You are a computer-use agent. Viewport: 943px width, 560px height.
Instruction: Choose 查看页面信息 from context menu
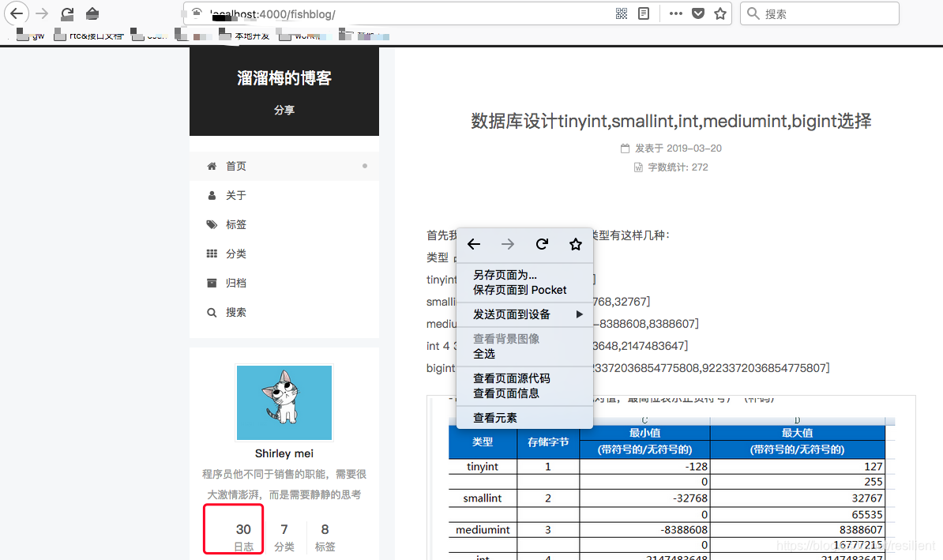524,393
